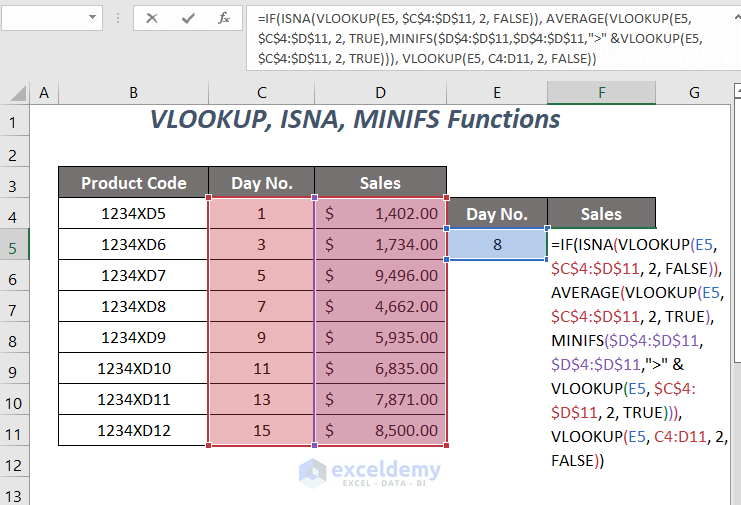
Task: Select the cell containing 1234XD9
Action: click(x=133, y=338)
